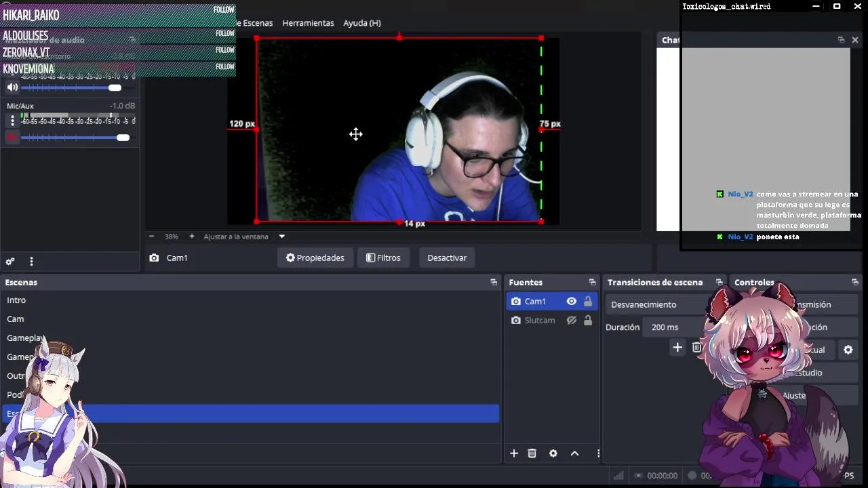Image resolution: width=868 pixels, height=488 pixels.
Task: Zoom in the preview with plus button
Action: pyautogui.click(x=192, y=237)
